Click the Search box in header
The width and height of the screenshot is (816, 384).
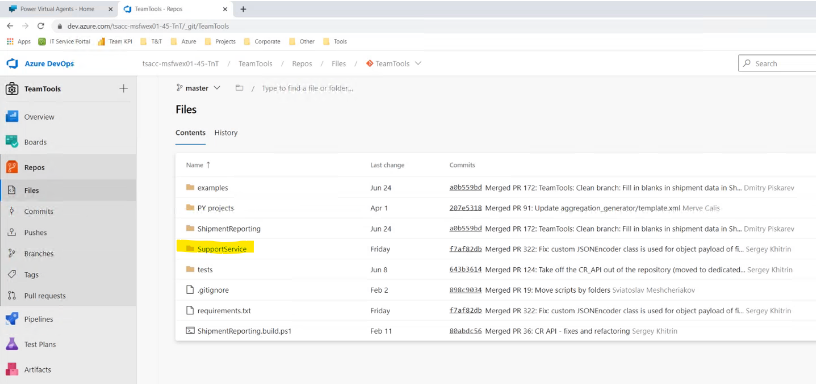tap(777, 63)
